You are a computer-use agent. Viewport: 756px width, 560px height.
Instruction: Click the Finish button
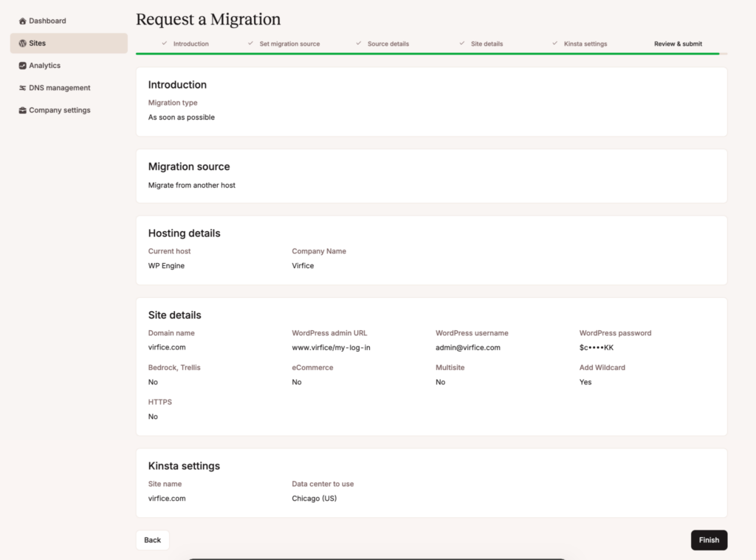pyautogui.click(x=709, y=540)
